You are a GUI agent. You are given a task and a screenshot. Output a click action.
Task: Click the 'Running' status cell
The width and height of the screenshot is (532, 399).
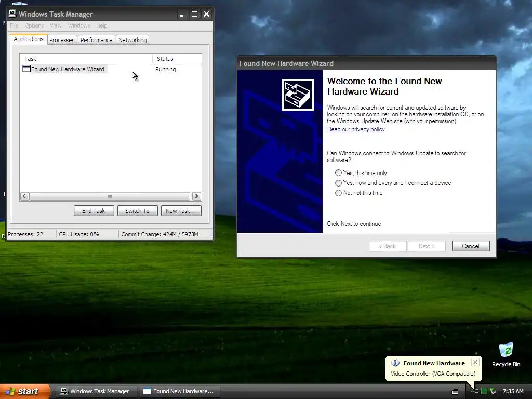coord(166,69)
